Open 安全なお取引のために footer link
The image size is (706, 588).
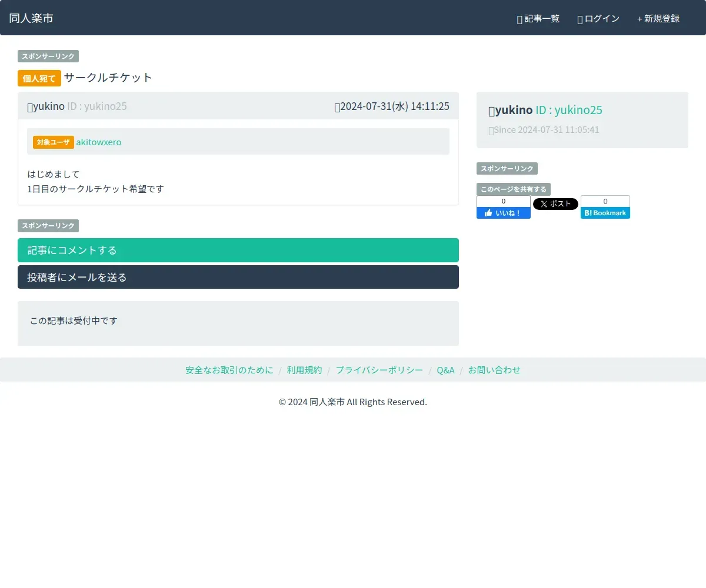(229, 370)
